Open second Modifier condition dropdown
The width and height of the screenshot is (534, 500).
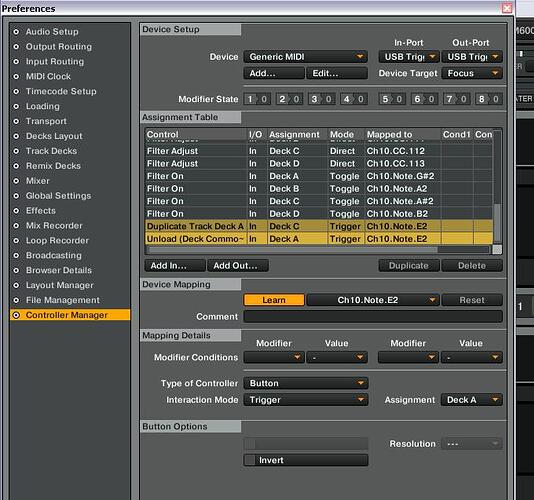point(408,357)
